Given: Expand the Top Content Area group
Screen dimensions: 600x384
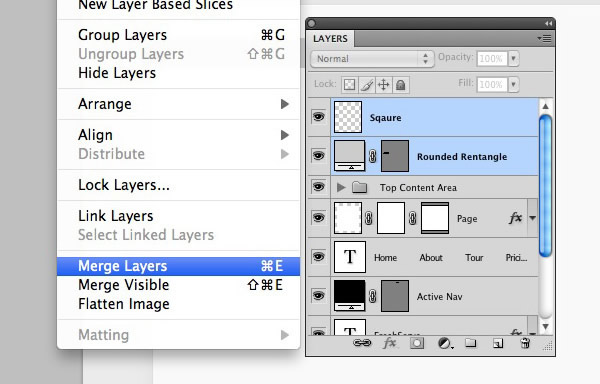Looking at the screenshot, I should (341, 187).
